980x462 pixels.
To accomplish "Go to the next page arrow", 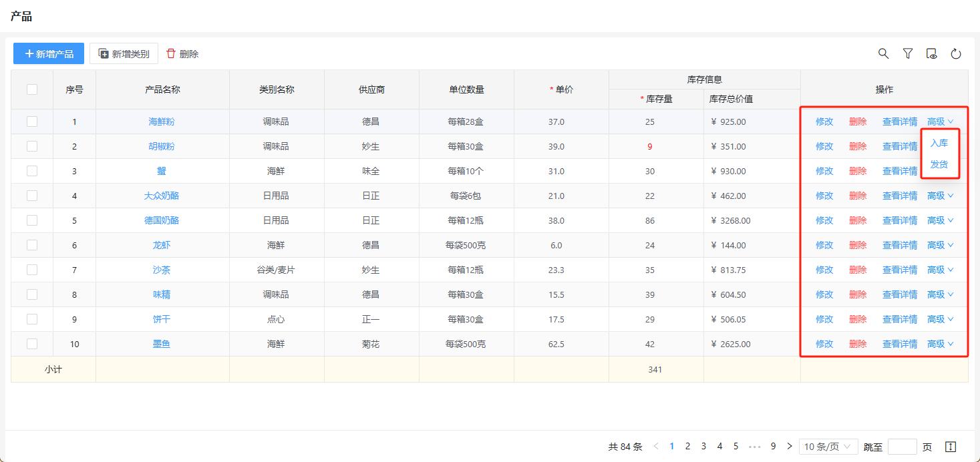I will click(x=790, y=447).
